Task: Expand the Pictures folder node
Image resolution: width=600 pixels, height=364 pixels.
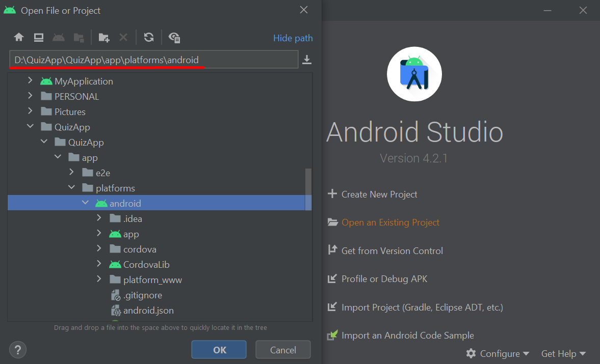Action: coord(30,111)
